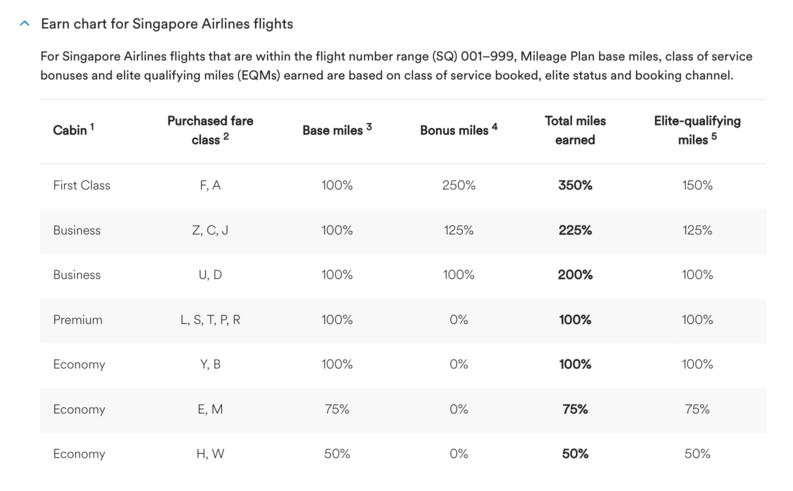Select fare classes Z, C, J cell
The width and height of the screenshot is (793, 491).
pos(211,230)
